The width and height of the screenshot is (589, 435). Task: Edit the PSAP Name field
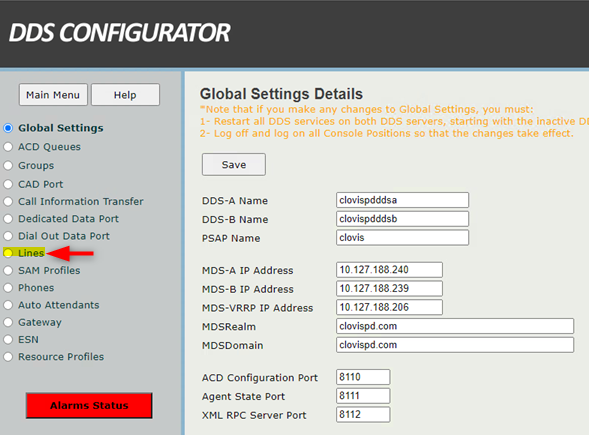[x=402, y=237]
